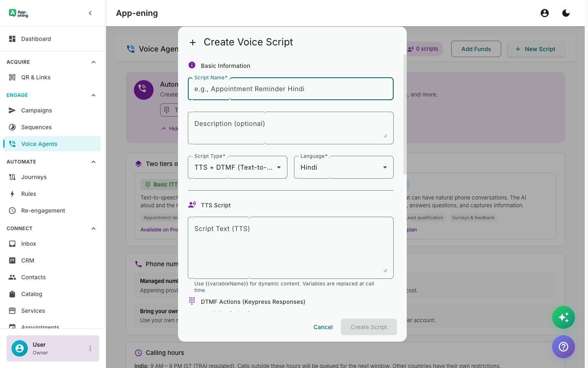Collapse the sidebar with the chevron
588x368 pixels.
click(x=90, y=13)
